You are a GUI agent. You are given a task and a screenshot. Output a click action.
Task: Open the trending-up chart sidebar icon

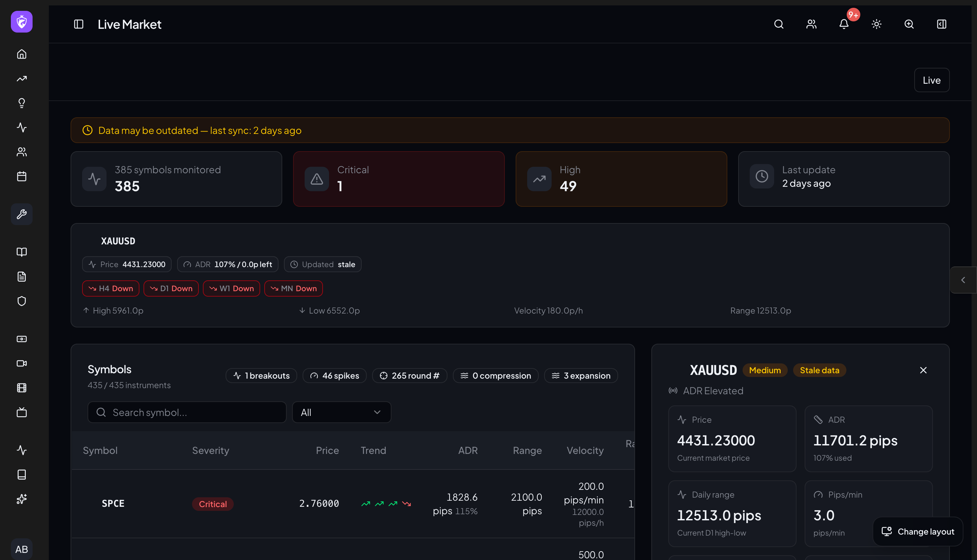coord(22,78)
